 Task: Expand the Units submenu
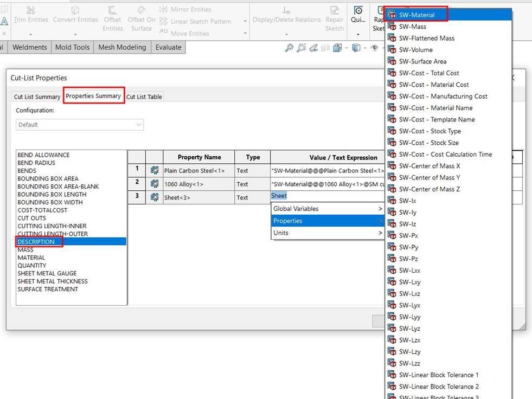coord(327,233)
